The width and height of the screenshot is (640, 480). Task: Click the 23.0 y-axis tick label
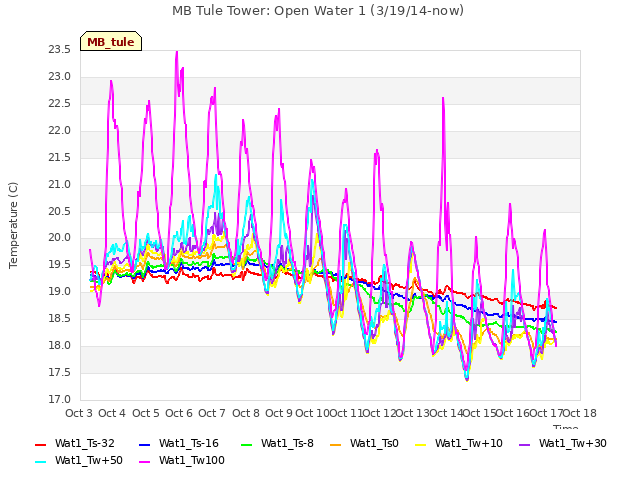coord(60,77)
